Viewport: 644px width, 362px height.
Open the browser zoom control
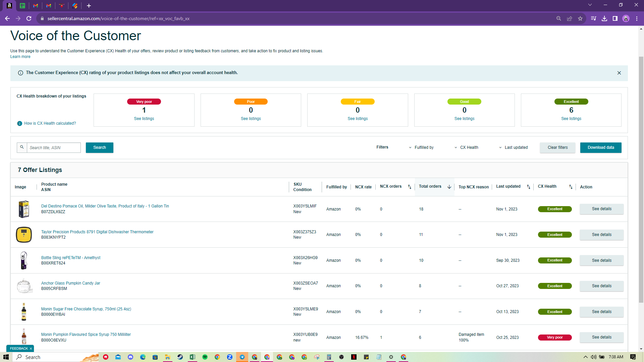tap(558, 18)
